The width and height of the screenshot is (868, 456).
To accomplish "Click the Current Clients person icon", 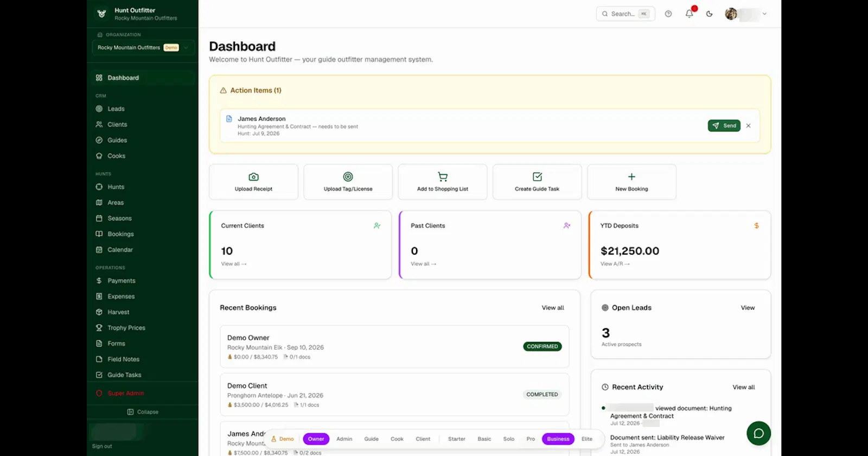I will tap(377, 225).
